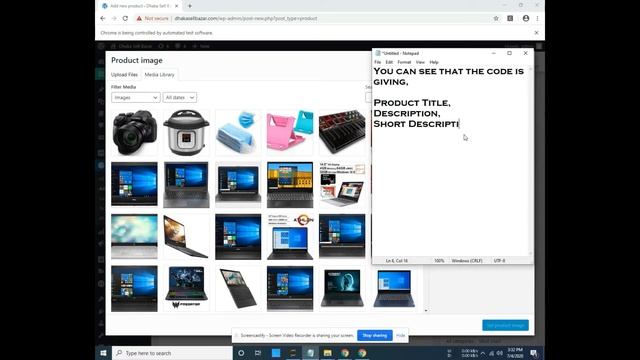The height and width of the screenshot is (360, 640).
Task: Open the Images media type dropdown
Action: [x=136, y=98]
